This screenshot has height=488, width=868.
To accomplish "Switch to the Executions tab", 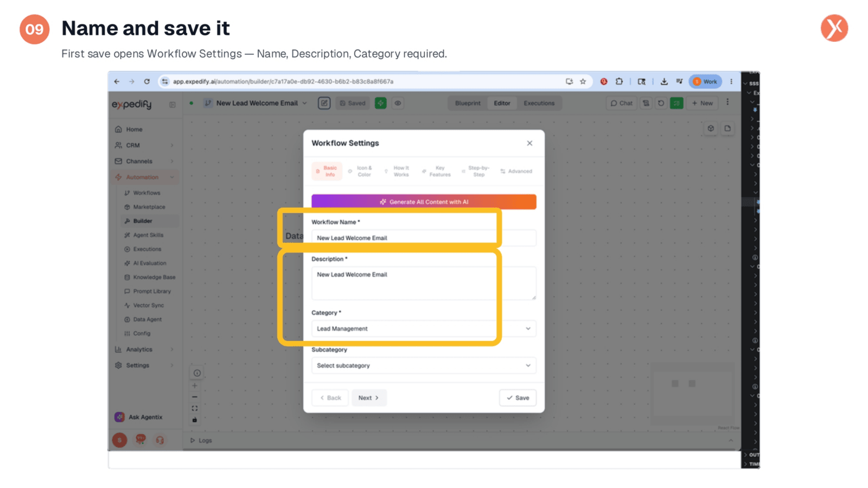I will pyautogui.click(x=539, y=103).
